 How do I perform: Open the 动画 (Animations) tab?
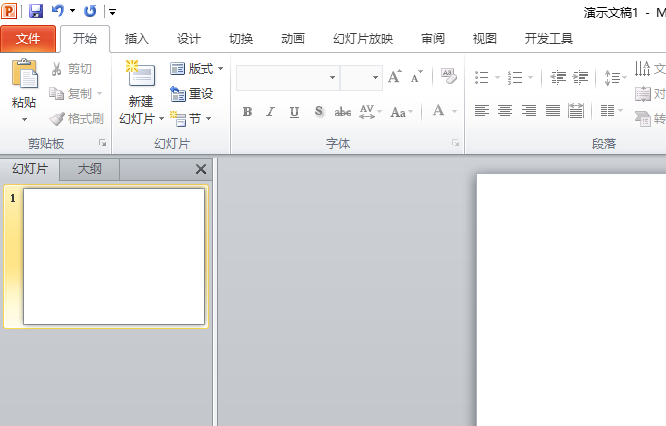[x=293, y=39]
